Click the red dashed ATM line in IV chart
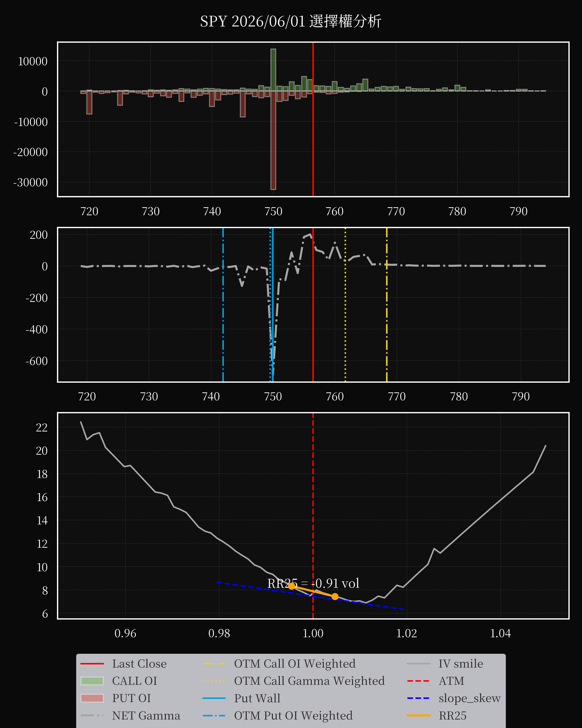This screenshot has width=582, height=728. [313, 516]
